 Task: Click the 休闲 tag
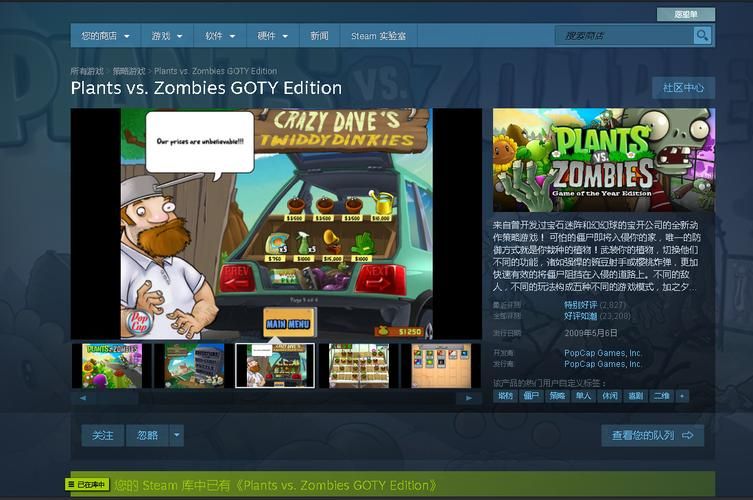(x=609, y=396)
